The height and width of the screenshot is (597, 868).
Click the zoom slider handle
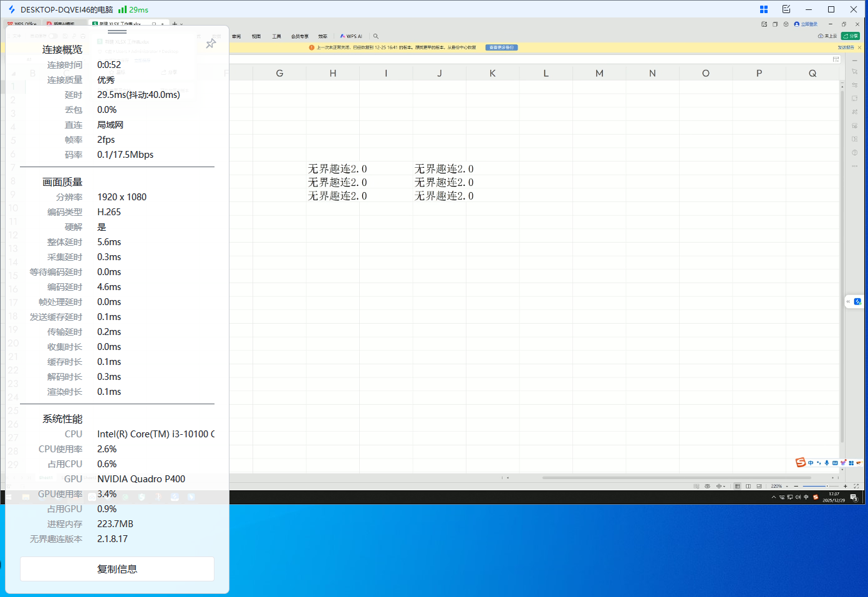(827, 486)
